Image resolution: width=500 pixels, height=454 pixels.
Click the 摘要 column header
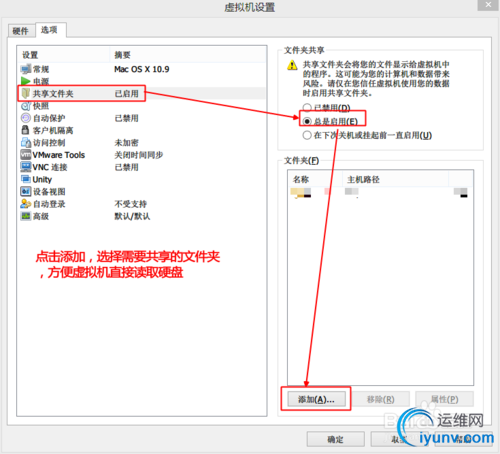[x=188, y=55]
